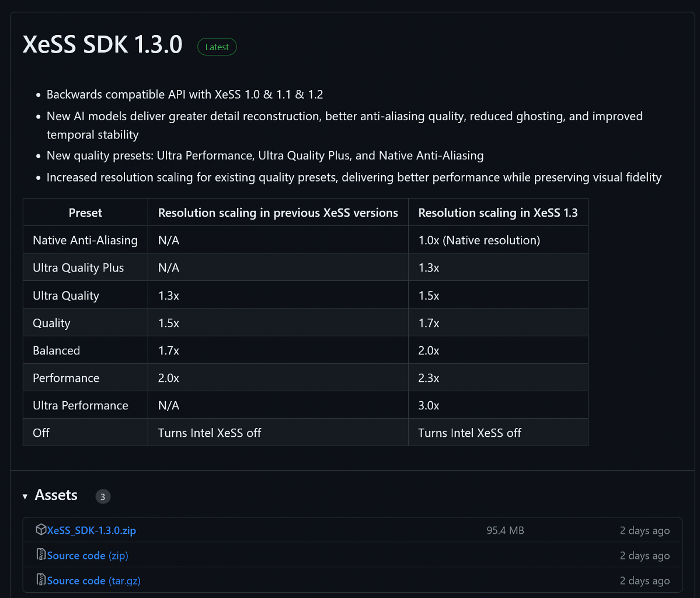Click the Off preset cell
This screenshot has height=598, width=700.
85,433
